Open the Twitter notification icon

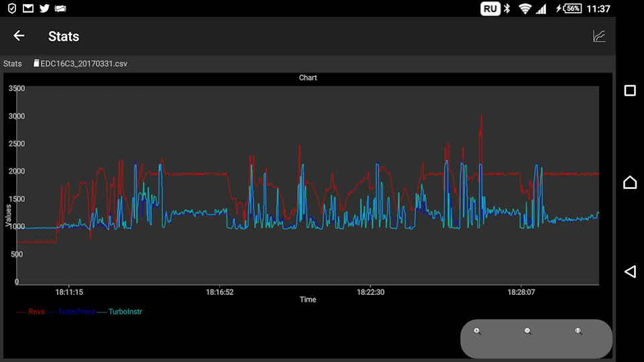(x=44, y=8)
